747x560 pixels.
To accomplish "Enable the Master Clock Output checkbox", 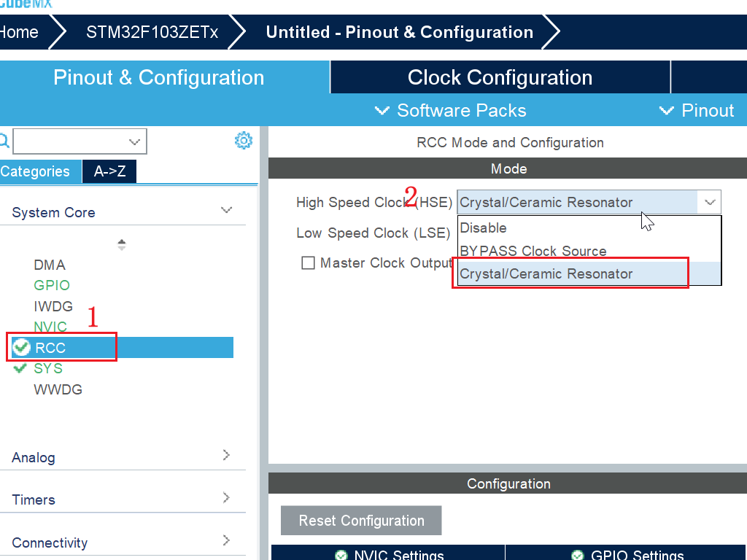I will [x=309, y=262].
